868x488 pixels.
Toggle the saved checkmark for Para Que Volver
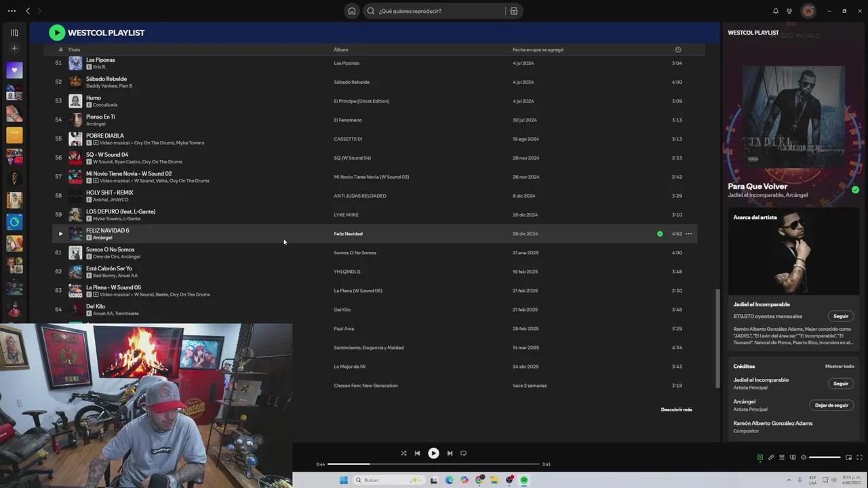pos(855,190)
